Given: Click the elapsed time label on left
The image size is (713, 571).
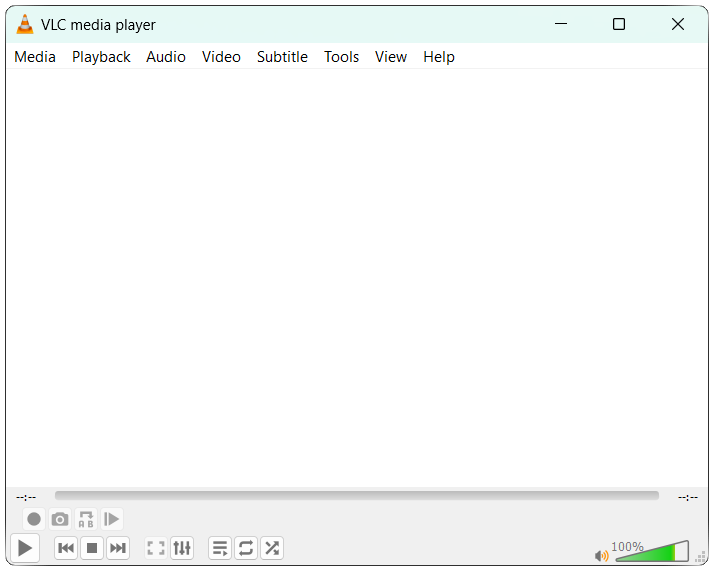Looking at the screenshot, I should [x=26, y=497].
